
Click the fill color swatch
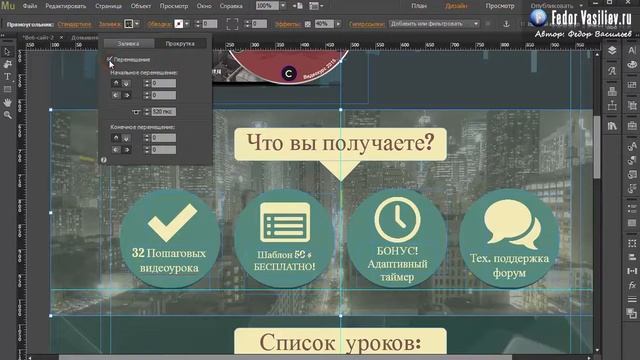[x=129, y=24]
